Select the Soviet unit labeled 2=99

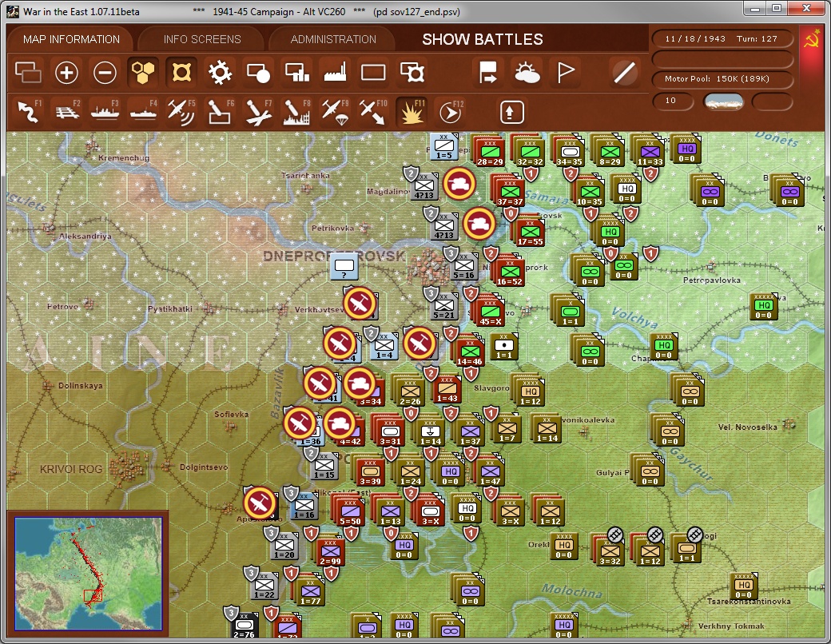pos(330,551)
